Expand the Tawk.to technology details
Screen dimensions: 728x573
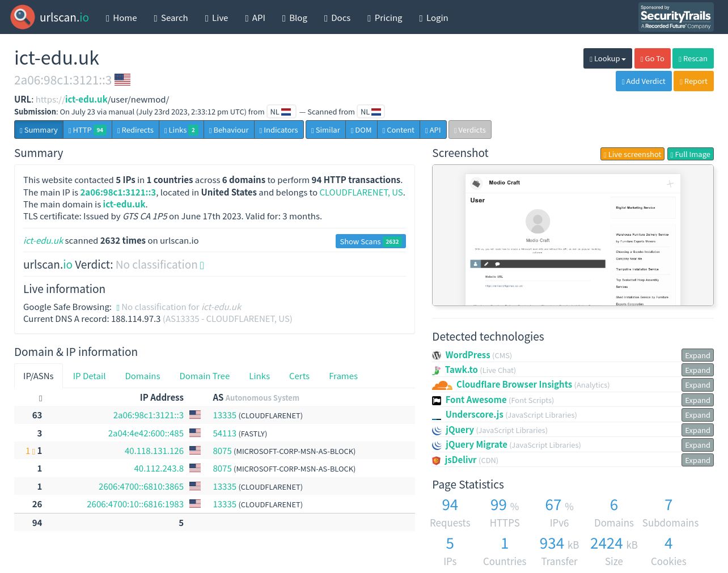pos(697,370)
